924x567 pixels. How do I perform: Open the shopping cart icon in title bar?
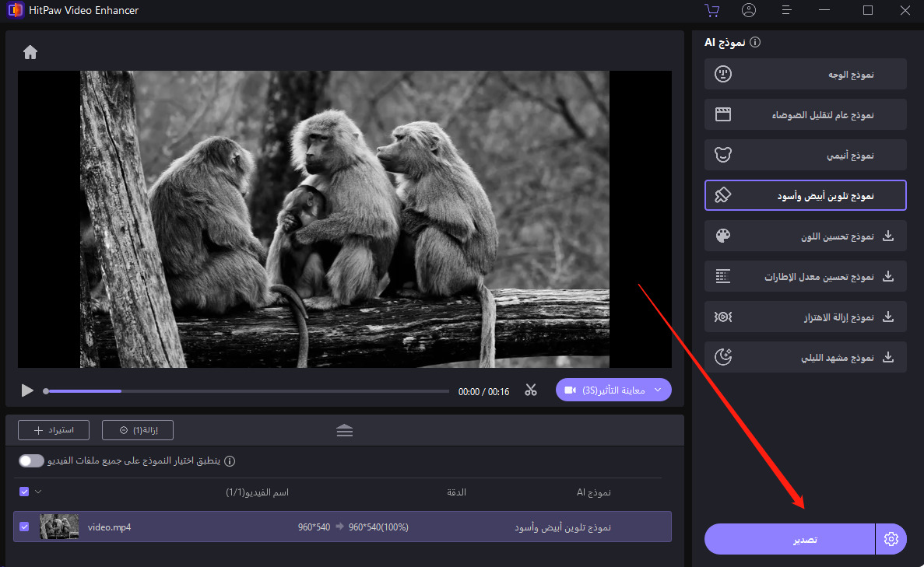pyautogui.click(x=711, y=10)
